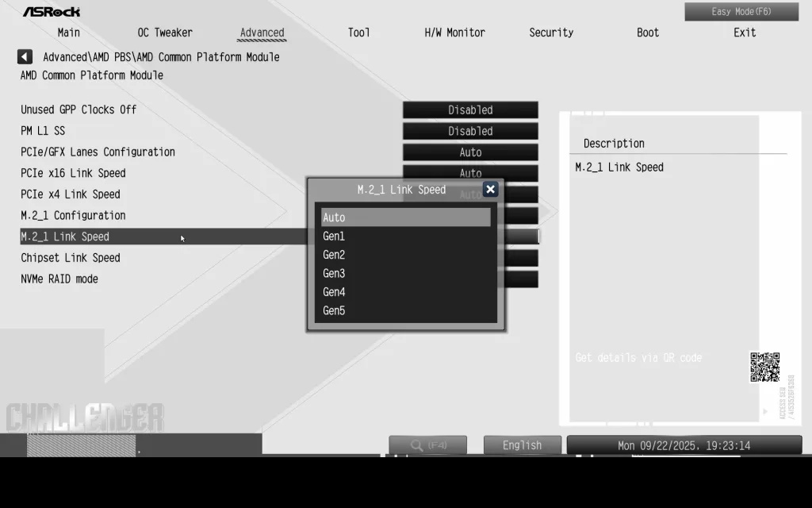Choose Gen3 link speed option
Image resolution: width=812 pixels, height=508 pixels.
click(405, 274)
